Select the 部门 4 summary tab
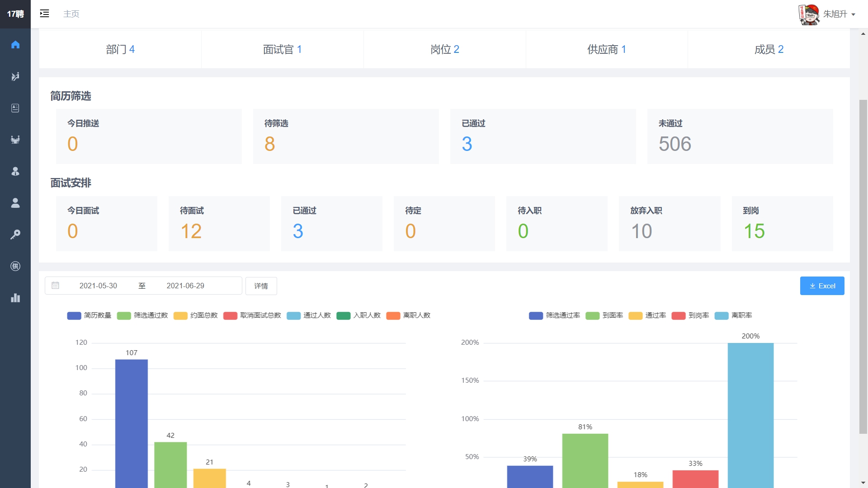This screenshot has width=868, height=488. tap(120, 49)
